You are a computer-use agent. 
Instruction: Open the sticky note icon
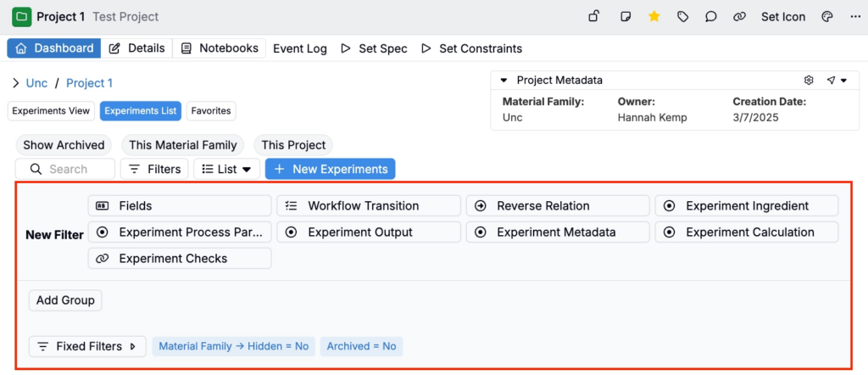(625, 16)
